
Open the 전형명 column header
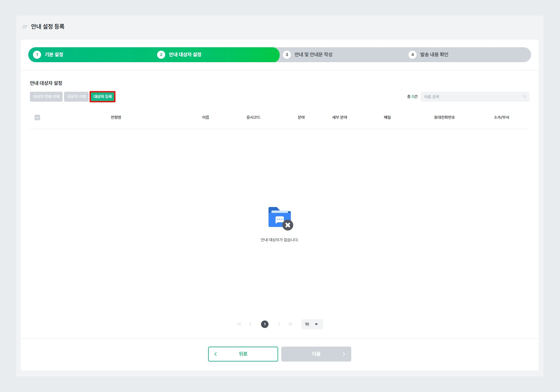click(116, 117)
